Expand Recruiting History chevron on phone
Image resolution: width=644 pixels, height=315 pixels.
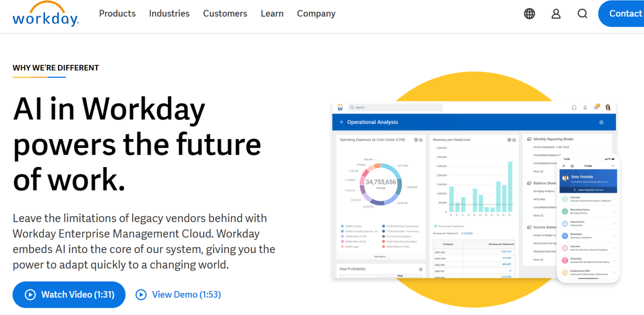(x=614, y=212)
